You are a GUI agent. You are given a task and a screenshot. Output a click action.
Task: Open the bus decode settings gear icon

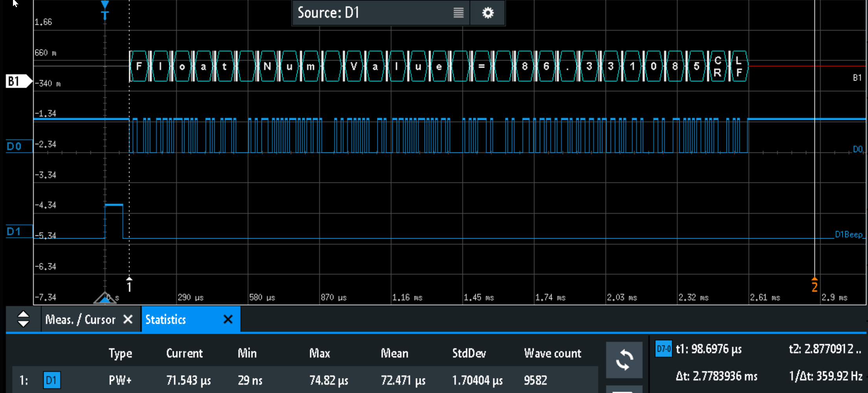point(487,13)
